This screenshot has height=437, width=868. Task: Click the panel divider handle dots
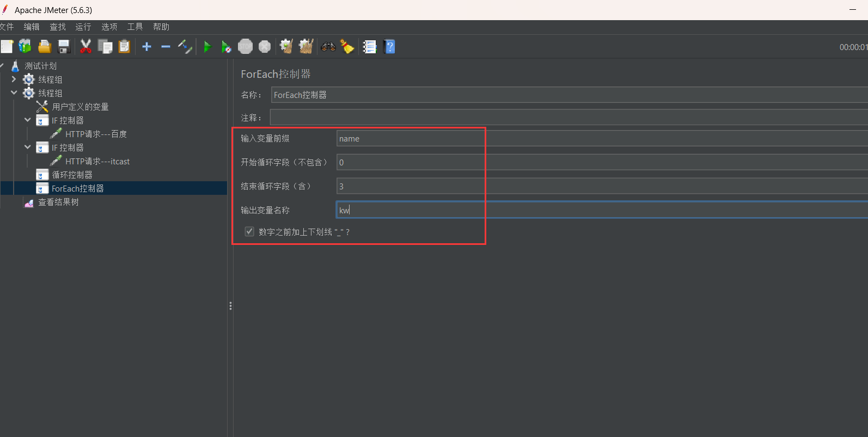230,306
